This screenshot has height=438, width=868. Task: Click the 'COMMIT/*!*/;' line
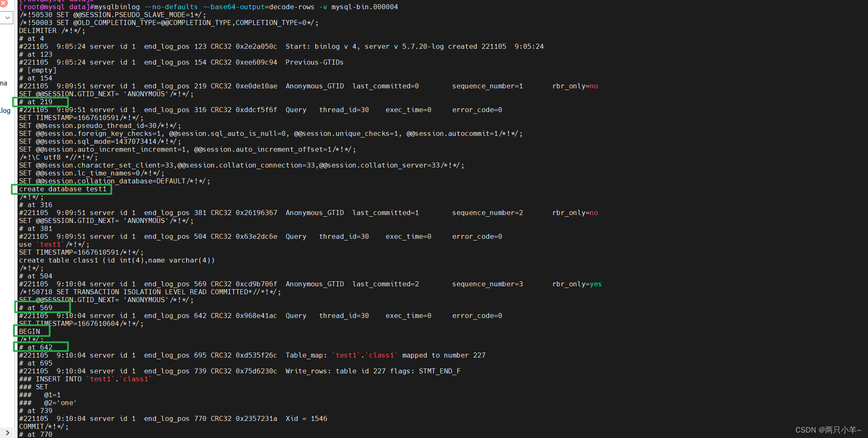[x=44, y=427]
